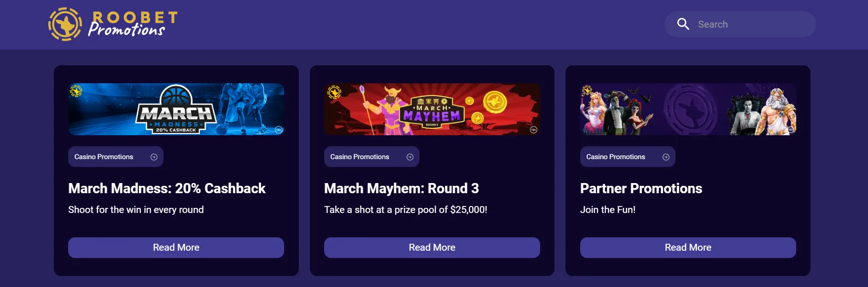Open the Partner Promotions banner image
The height and width of the screenshot is (287, 868).
pyautogui.click(x=688, y=109)
